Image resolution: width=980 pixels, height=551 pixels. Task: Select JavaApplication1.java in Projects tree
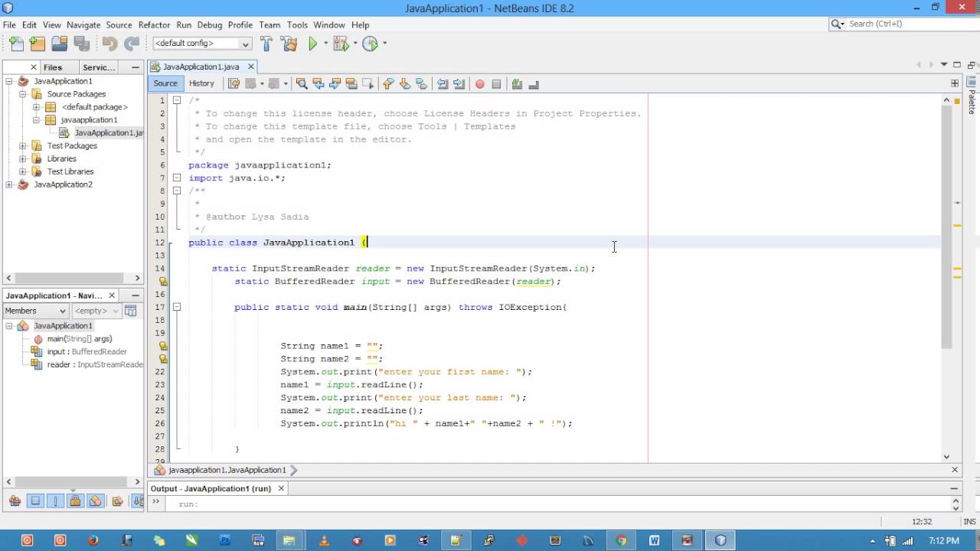click(x=108, y=132)
